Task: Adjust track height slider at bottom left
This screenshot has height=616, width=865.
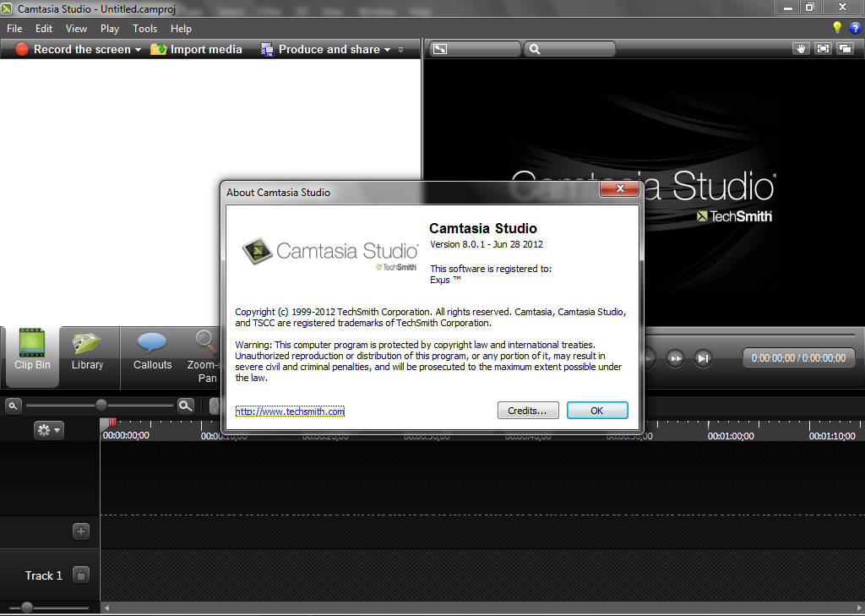Action: pos(26,608)
